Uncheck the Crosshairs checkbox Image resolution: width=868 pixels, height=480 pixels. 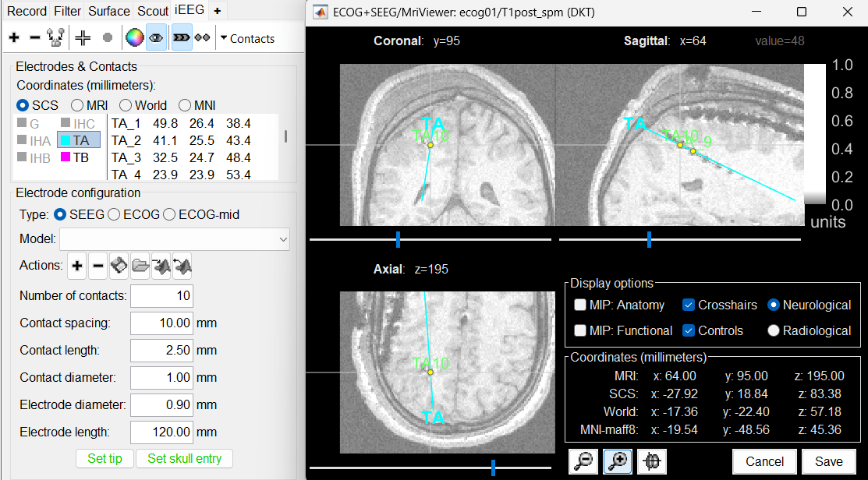[689, 305]
